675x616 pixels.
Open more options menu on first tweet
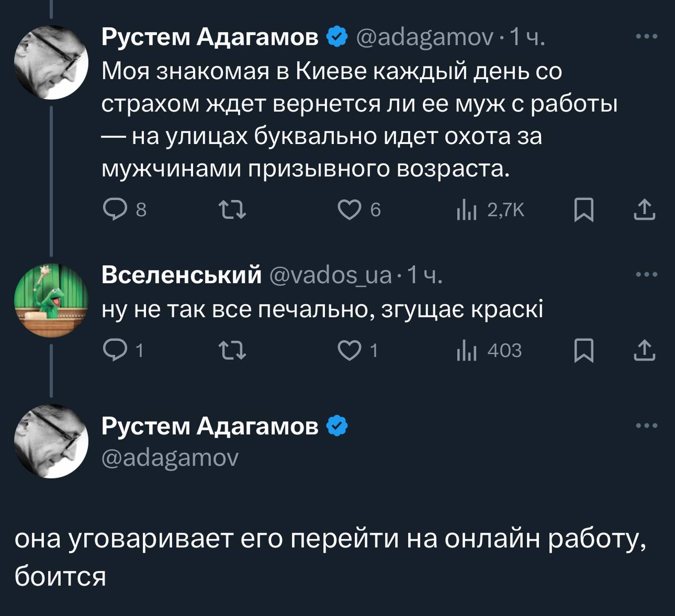647,36
